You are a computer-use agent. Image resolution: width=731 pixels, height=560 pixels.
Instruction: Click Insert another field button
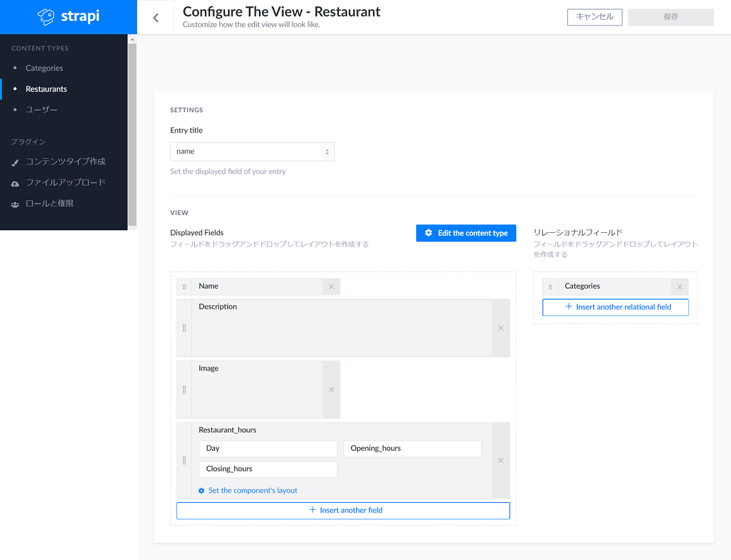(343, 511)
